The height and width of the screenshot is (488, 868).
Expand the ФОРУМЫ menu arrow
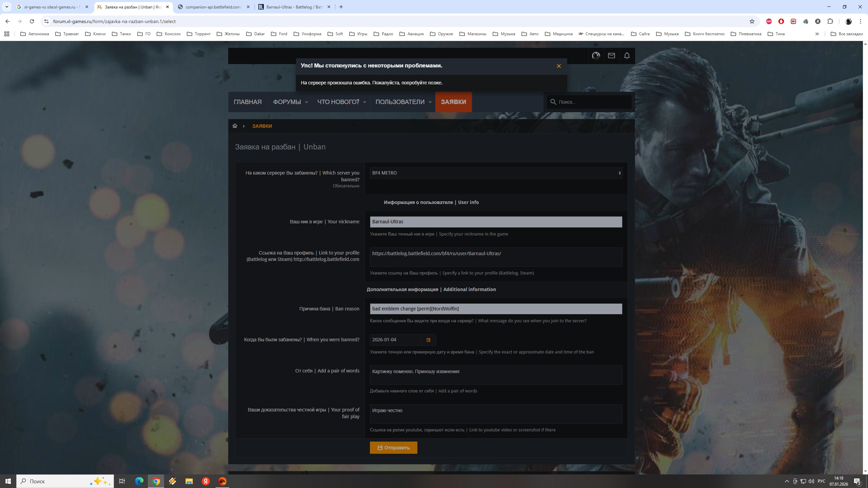tap(306, 102)
